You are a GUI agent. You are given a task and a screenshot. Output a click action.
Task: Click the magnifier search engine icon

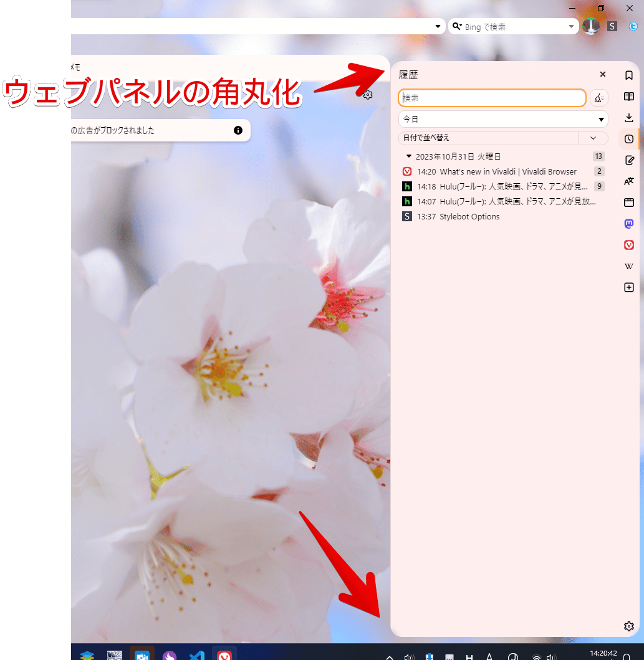457,27
